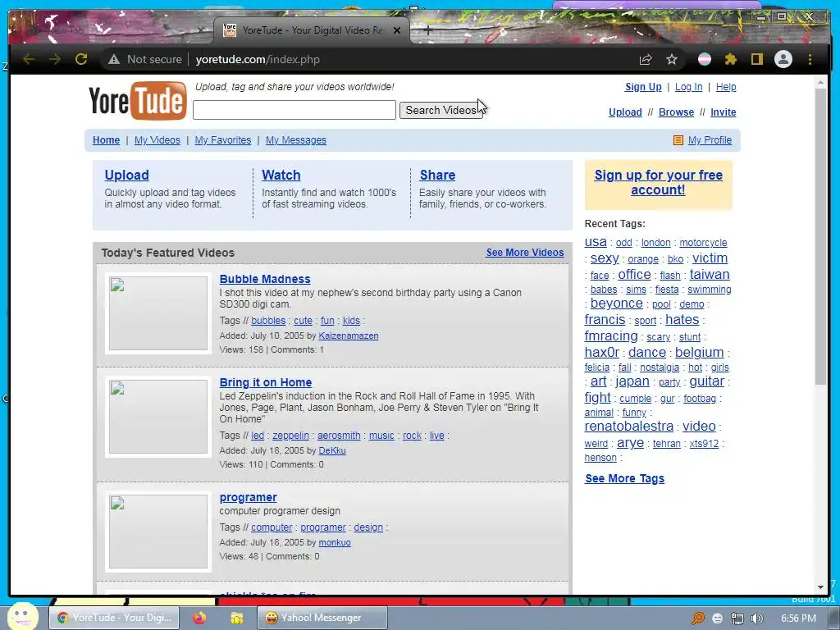The height and width of the screenshot is (630, 840).
Task: Click the volume speaker tray icon
Action: tap(756, 619)
